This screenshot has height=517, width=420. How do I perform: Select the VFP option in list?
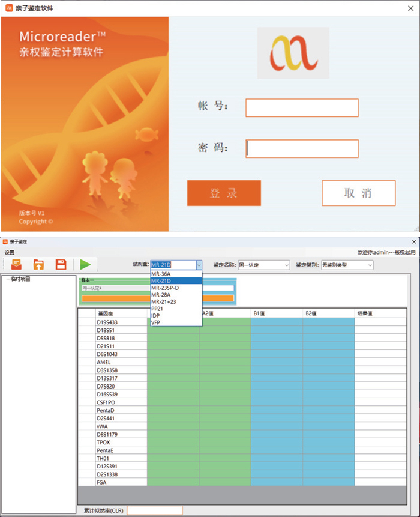coord(156,322)
